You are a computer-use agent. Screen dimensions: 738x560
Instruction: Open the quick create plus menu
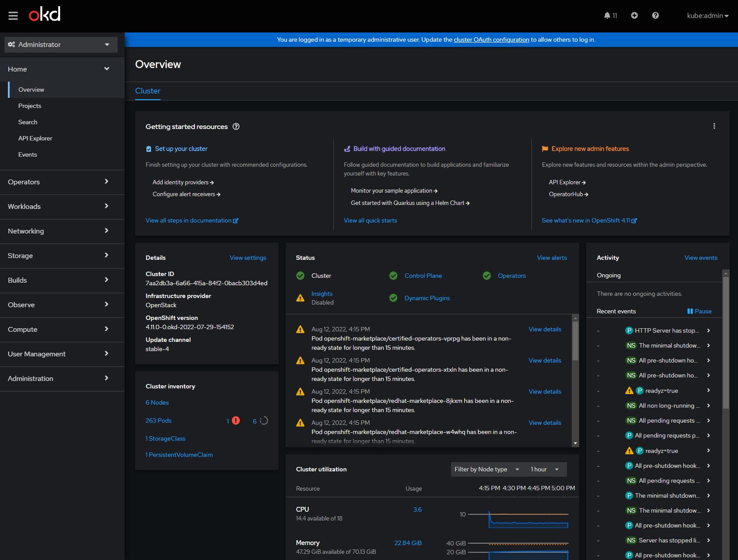pos(634,15)
